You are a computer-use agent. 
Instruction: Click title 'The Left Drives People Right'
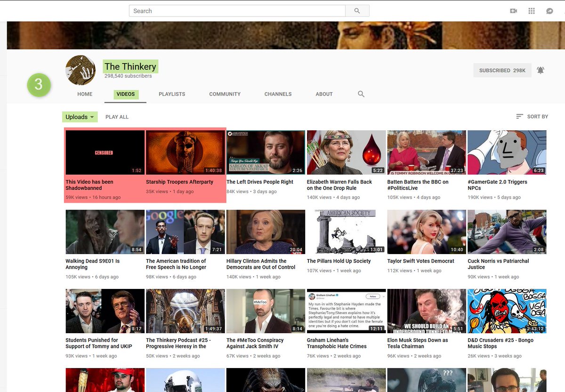[x=260, y=182]
